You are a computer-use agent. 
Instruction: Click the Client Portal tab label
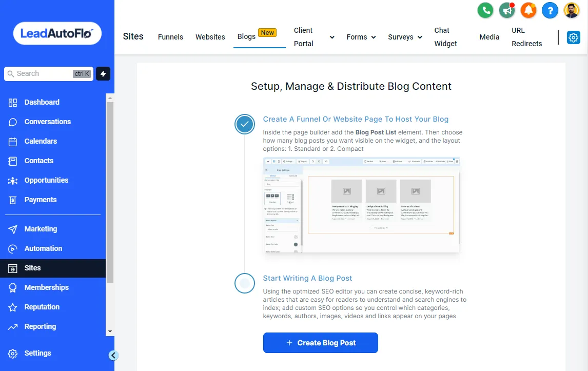303,37
